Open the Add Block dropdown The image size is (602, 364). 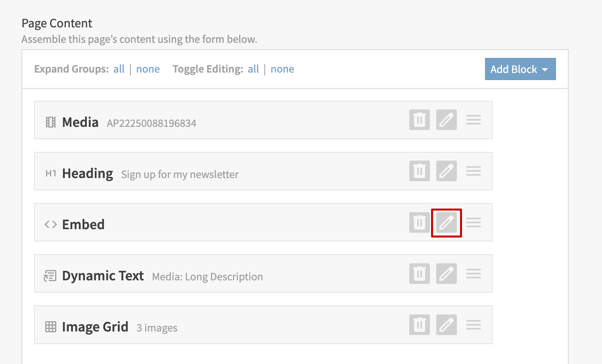(x=520, y=69)
